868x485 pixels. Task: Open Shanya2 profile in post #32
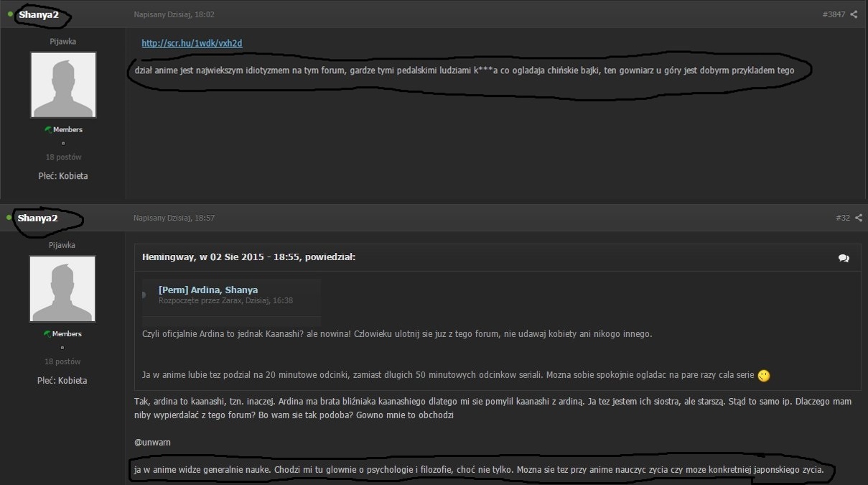pos(37,218)
